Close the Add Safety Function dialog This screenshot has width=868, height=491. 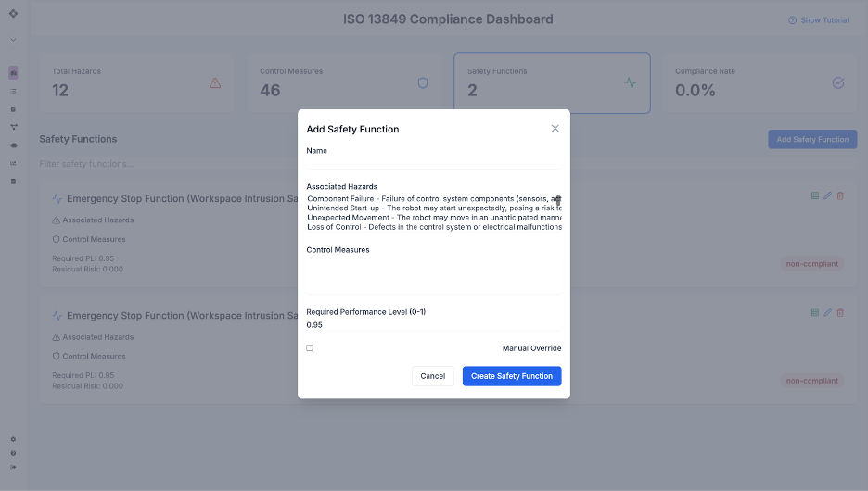pyautogui.click(x=555, y=128)
